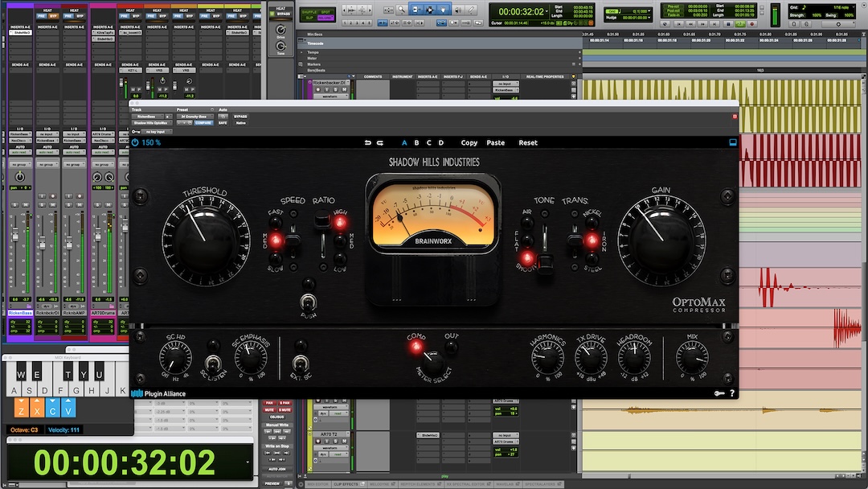The image size is (868, 489).
Task: Select the Shuffle edit mode
Action: (x=309, y=12)
